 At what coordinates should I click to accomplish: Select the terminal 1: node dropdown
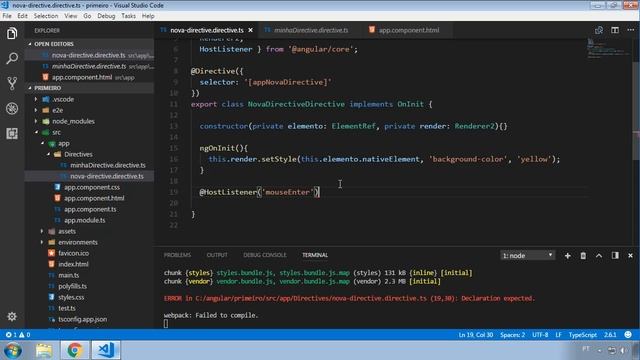tap(527, 256)
